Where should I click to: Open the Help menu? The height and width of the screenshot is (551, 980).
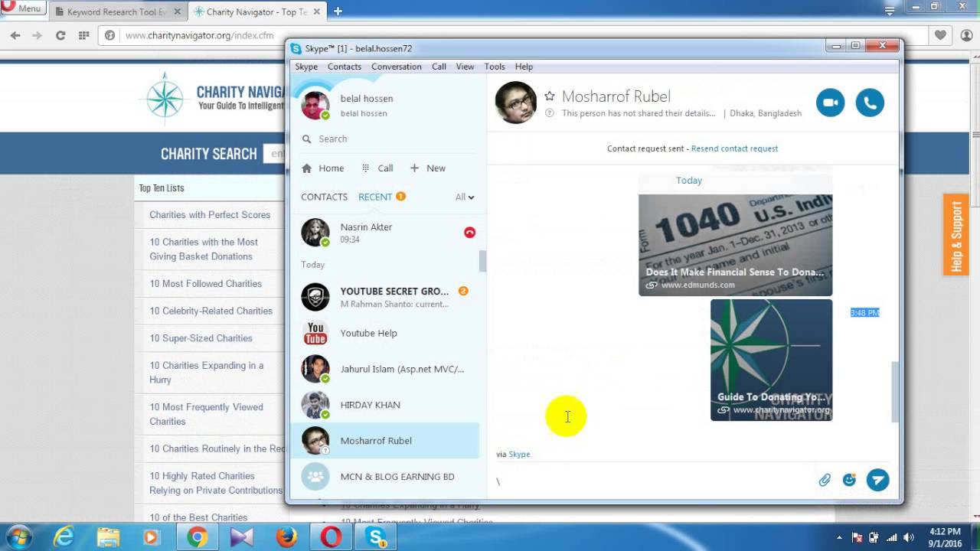click(x=524, y=67)
